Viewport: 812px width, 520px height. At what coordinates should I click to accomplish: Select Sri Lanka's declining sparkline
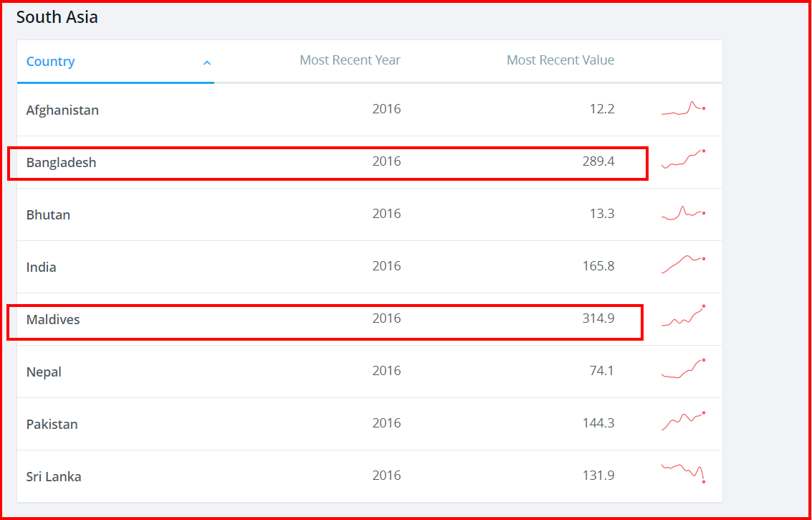click(x=683, y=473)
